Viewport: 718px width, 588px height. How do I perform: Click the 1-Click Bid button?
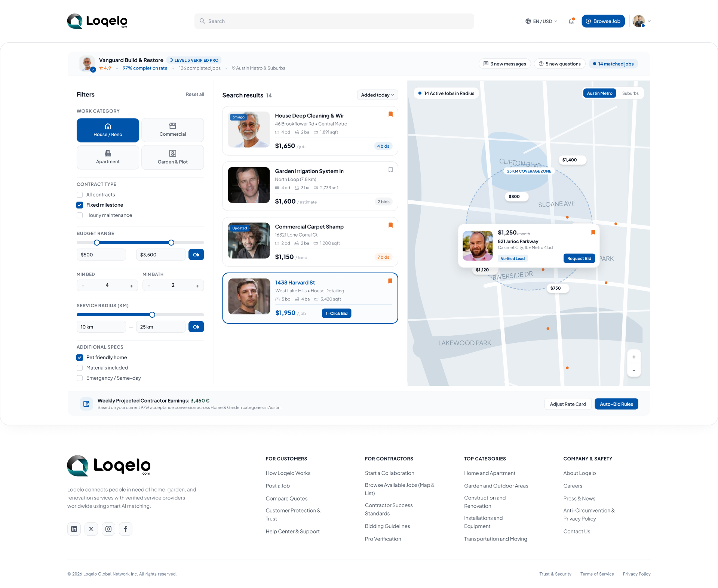click(x=337, y=314)
